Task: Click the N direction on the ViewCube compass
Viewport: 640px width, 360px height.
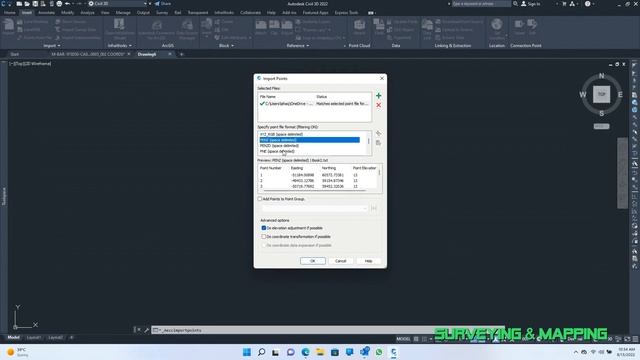Action: pos(601,76)
